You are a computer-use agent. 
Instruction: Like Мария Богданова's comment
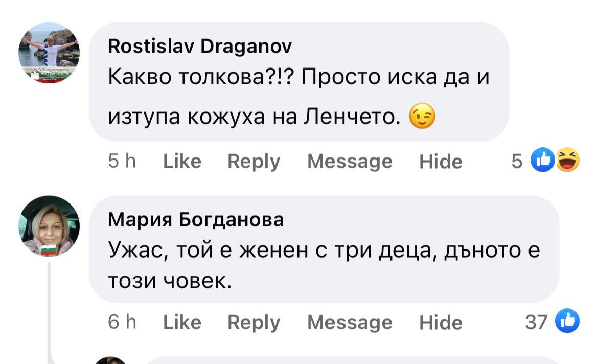click(182, 322)
